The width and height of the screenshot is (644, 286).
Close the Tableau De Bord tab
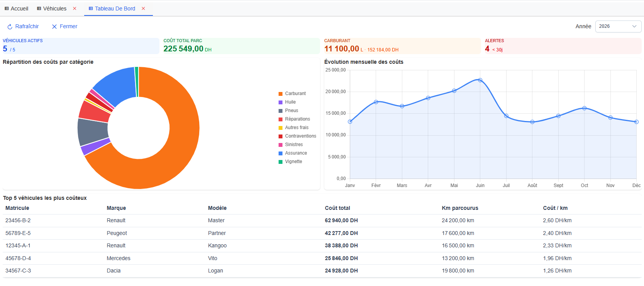tap(143, 9)
